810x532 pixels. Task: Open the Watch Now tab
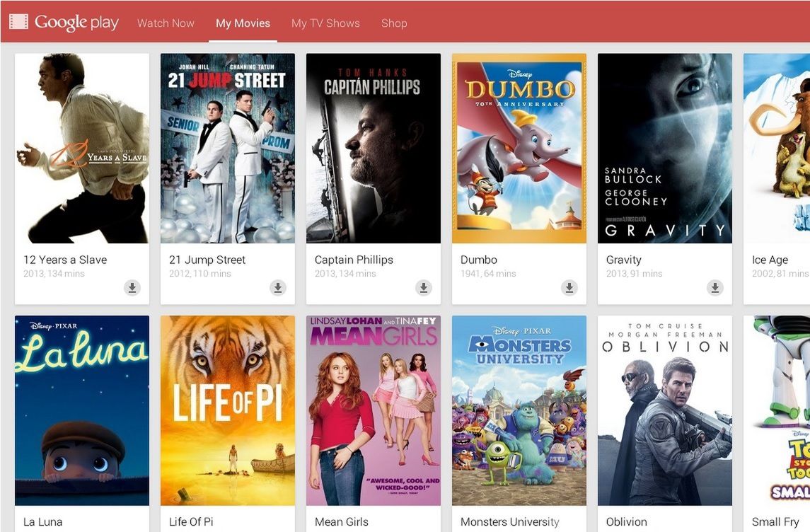tap(166, 23)
